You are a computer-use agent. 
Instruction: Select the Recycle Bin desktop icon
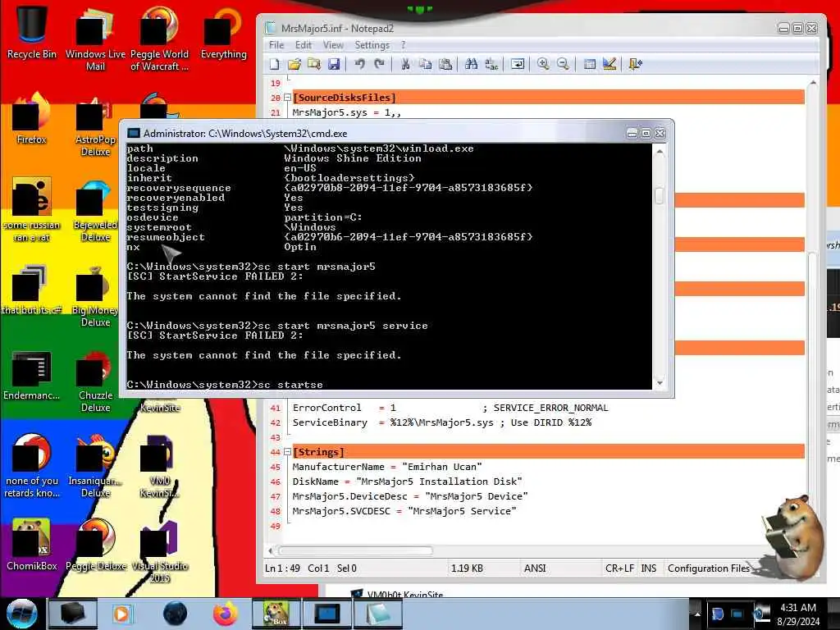pos(32,32)
